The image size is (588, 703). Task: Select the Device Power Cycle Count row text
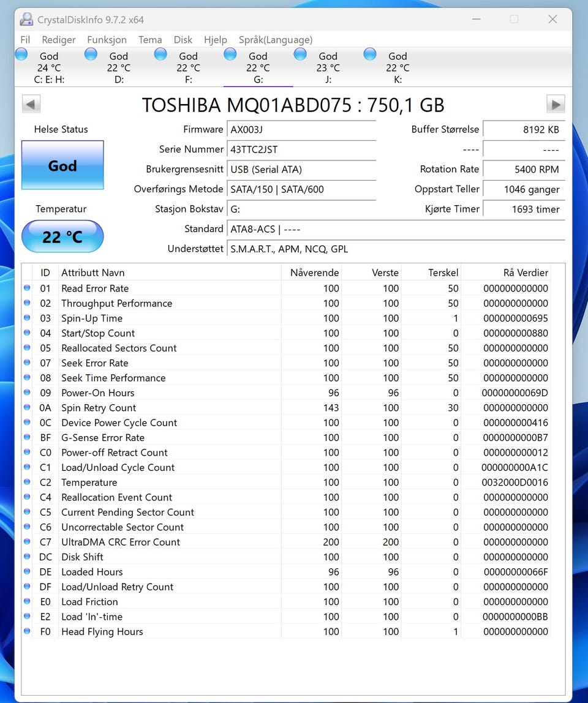pos(119,423)
